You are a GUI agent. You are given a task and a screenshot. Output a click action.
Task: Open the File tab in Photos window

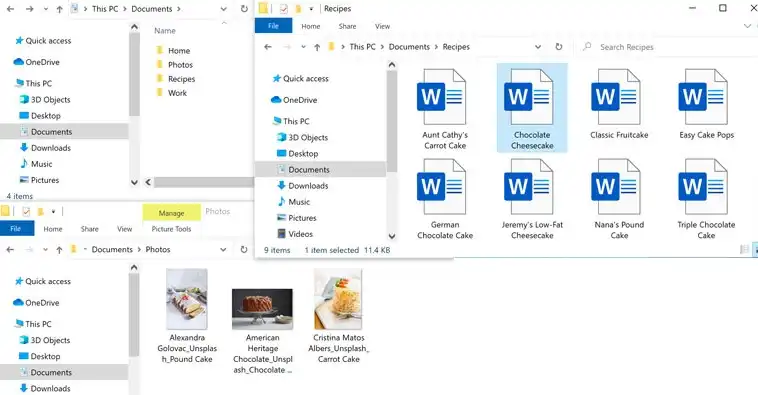click(16, 229)
